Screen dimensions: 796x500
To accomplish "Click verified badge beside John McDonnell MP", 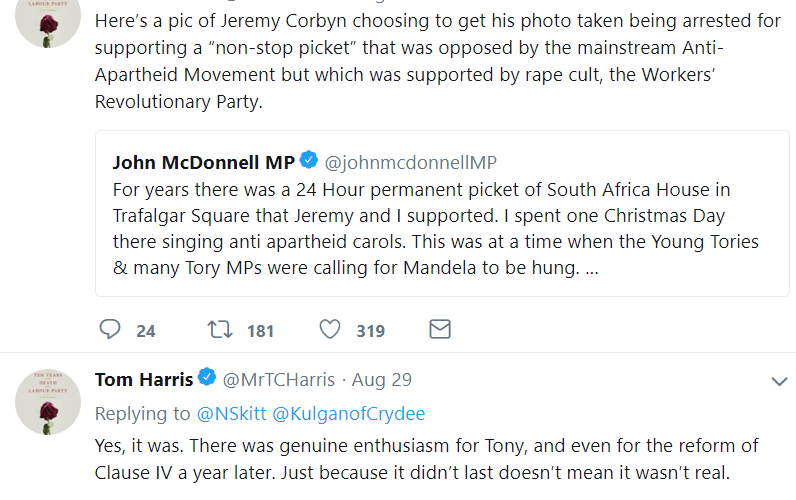I will [309, 161].
